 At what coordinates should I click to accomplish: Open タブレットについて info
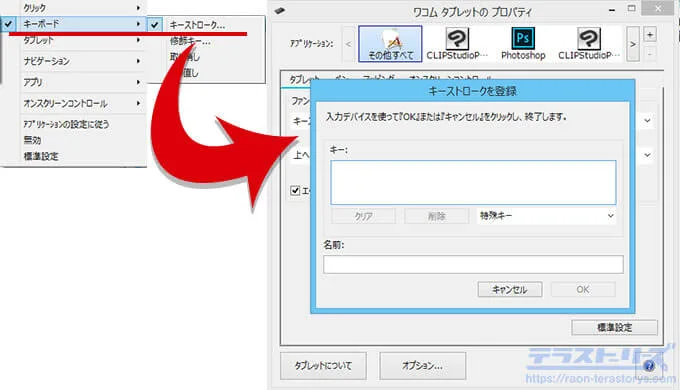[323, 366]
